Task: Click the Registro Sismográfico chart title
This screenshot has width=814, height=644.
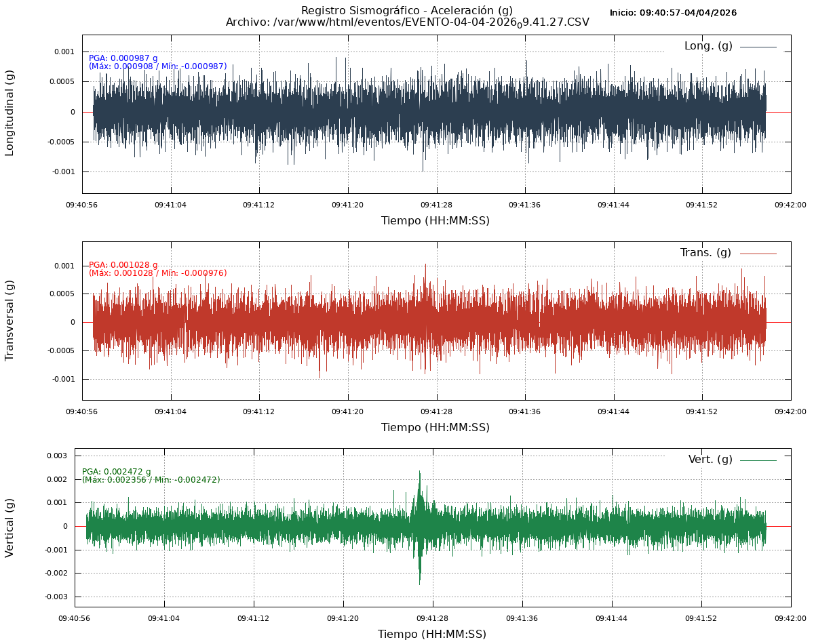Action: 407,10
